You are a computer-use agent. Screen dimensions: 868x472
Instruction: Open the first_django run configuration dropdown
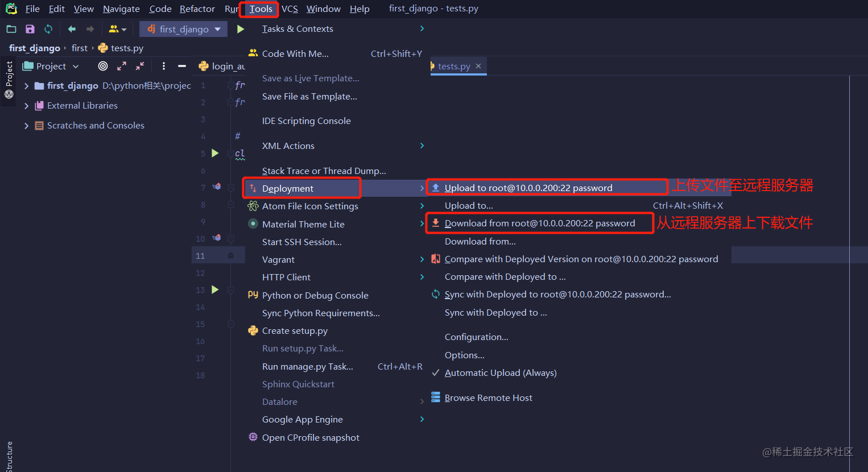(184, 29)
